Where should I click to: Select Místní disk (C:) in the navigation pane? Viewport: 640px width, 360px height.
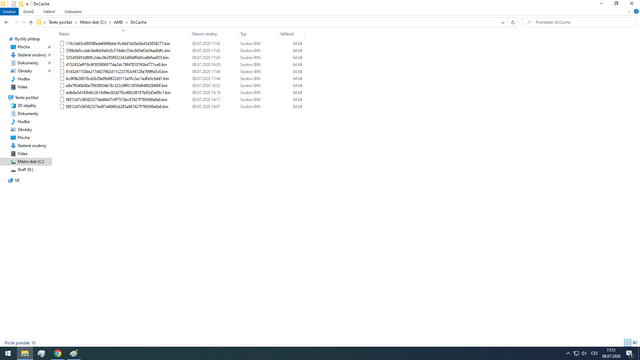pos(30,162)
